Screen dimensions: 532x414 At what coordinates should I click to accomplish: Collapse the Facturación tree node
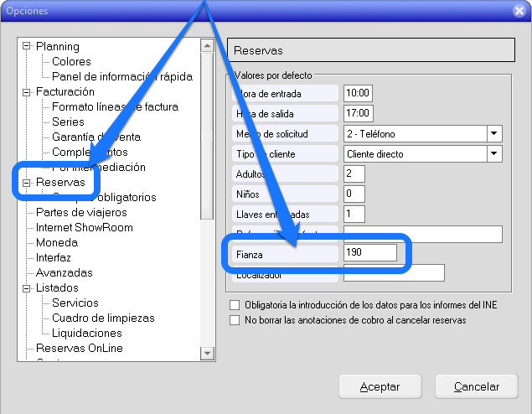tap(27, 92)
